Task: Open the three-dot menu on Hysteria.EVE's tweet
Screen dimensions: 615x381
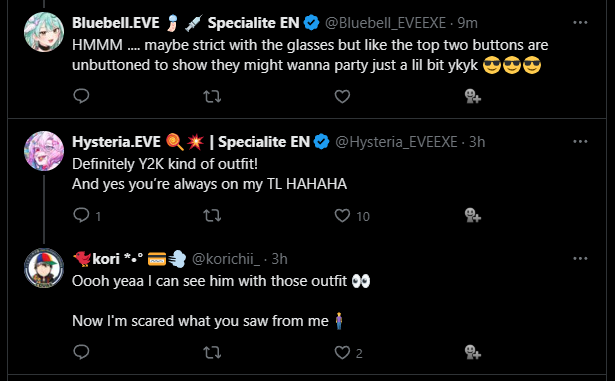Action: 580,141
